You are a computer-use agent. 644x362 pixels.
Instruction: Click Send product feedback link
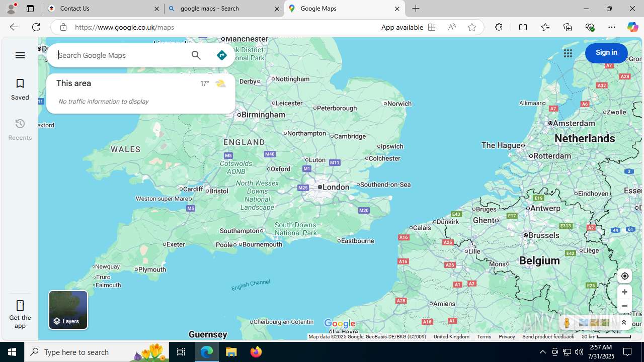(548, 337)
